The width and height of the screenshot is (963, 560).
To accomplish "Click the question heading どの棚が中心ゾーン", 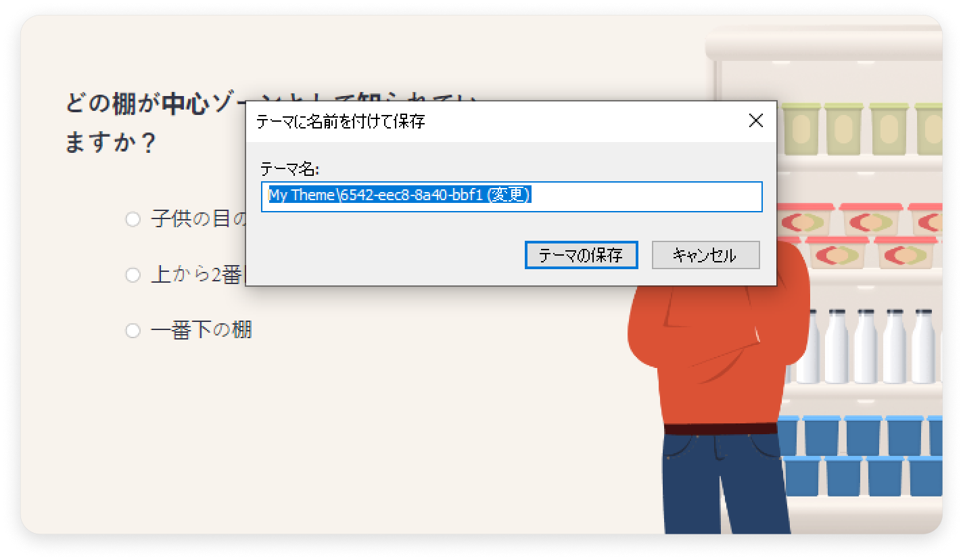I will tap(156, 104).
